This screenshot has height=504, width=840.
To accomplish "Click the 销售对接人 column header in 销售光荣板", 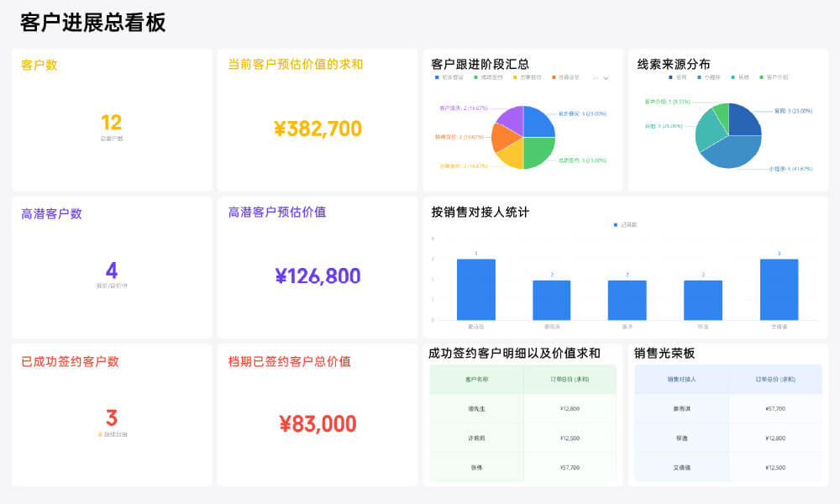I will coord(681,379).
